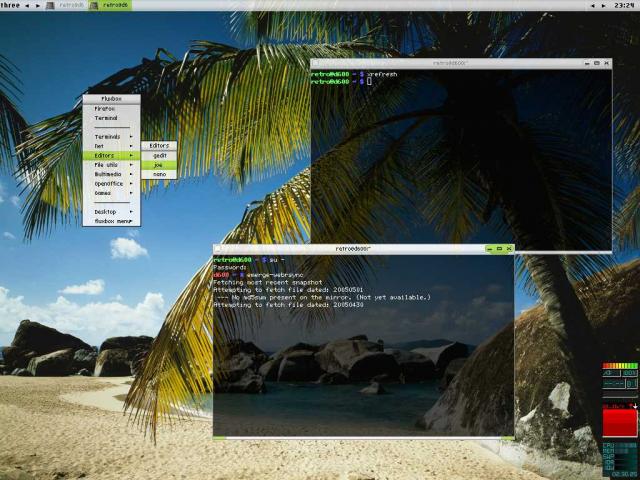Expand the Terminals submenu
Viewport: 640px width, 480px height.
pos(111,137)
